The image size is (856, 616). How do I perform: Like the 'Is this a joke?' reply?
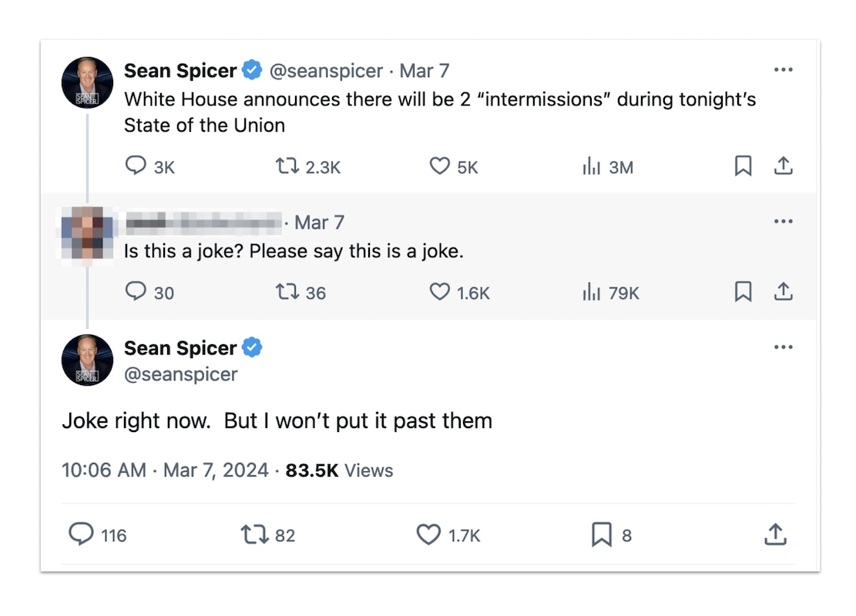[x=440, y=292]
